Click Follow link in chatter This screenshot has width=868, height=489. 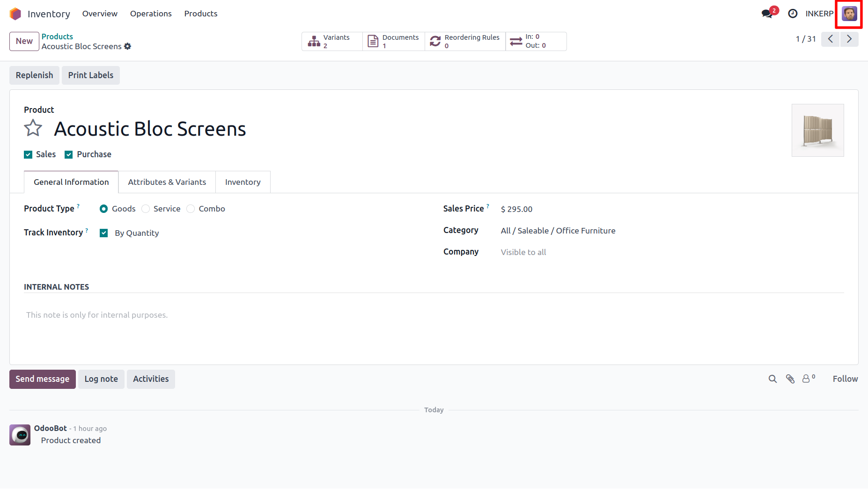[x=845, y=379]
